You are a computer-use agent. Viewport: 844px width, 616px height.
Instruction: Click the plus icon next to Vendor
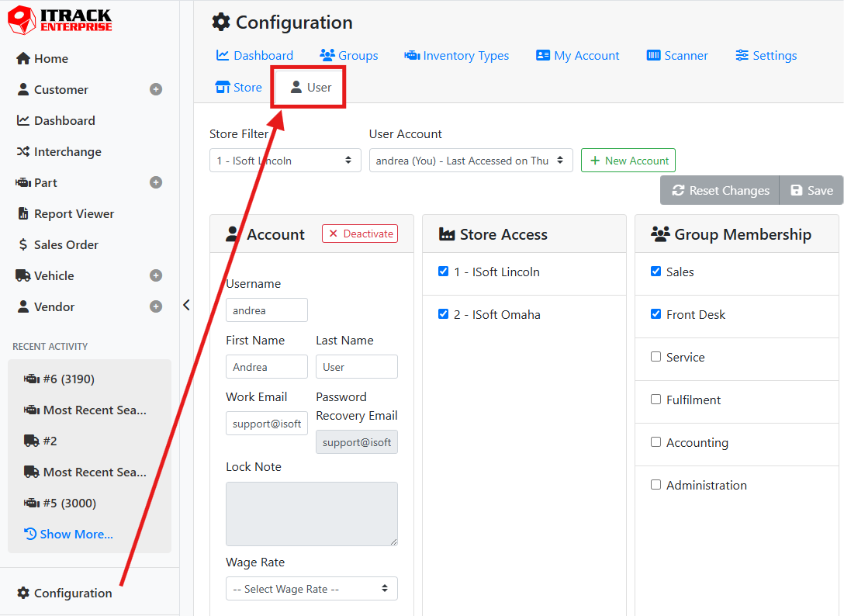(156, 307)
